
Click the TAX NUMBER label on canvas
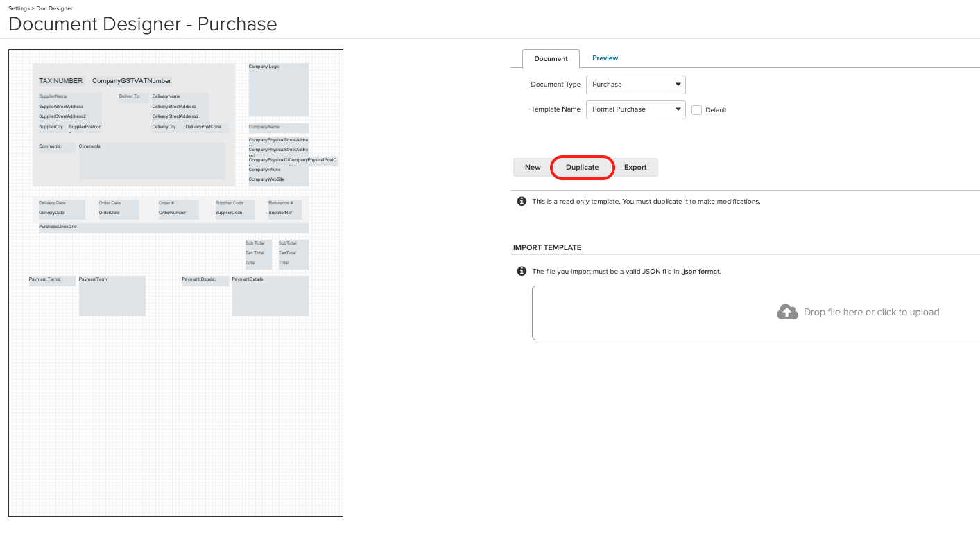[x=61, y=81]
